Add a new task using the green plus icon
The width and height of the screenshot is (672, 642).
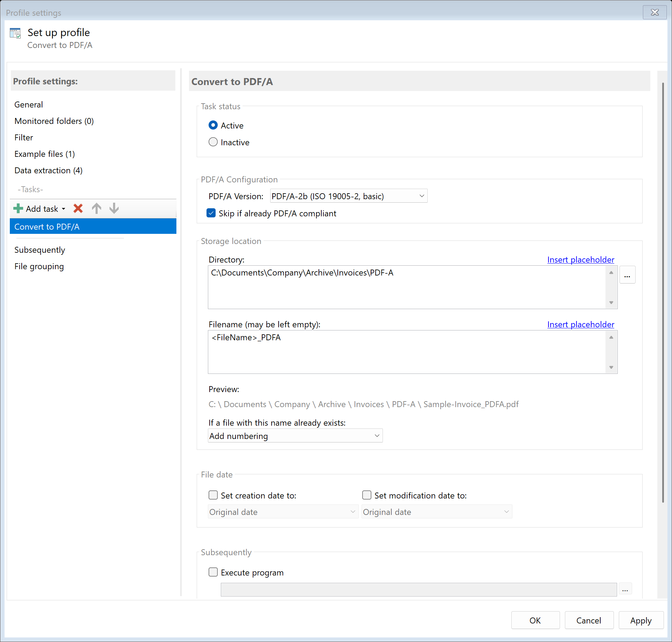pos(17,208)
